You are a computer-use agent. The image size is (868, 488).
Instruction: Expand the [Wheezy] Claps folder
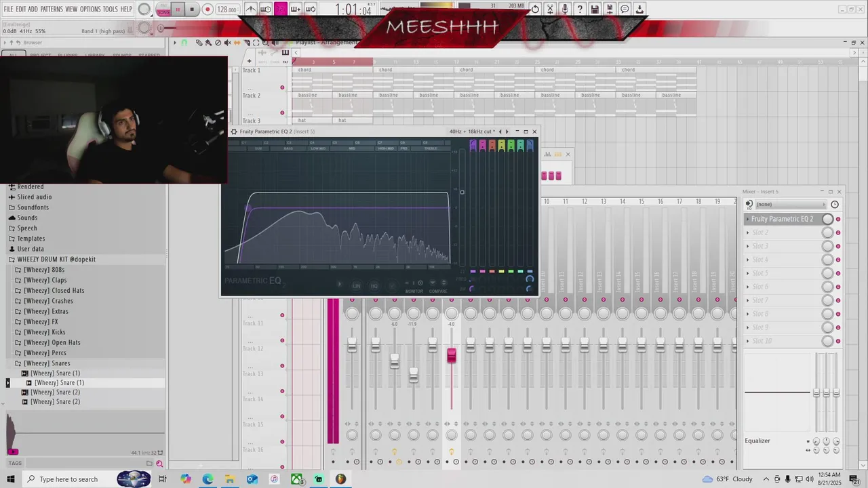[x=45, y=280]
